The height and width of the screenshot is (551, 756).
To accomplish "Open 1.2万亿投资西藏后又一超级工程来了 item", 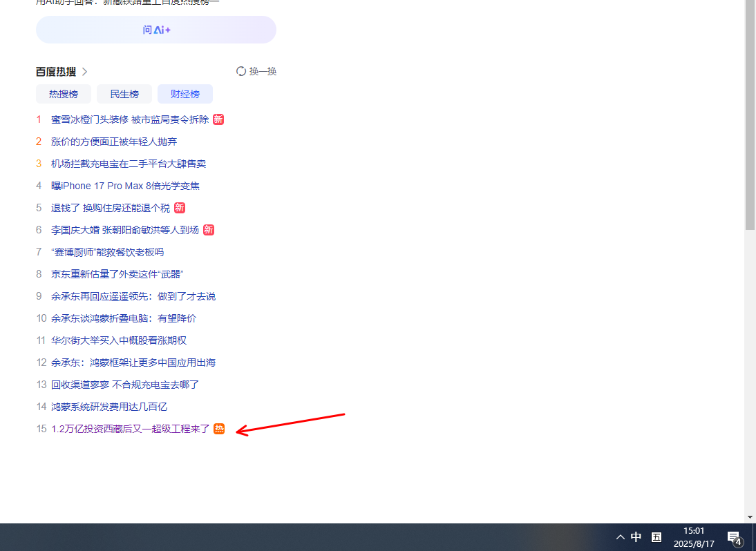I will [x=130, y=429].
